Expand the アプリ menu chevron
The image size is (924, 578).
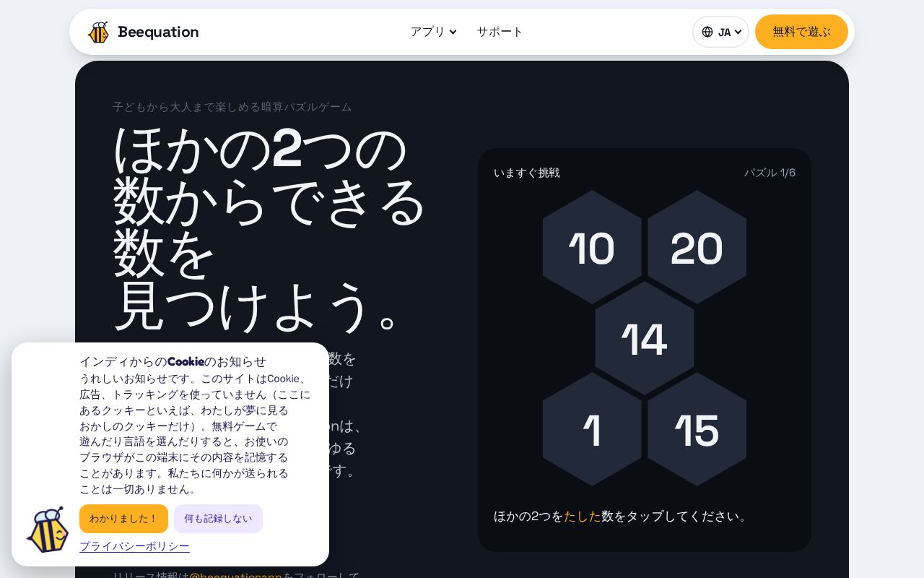(453, 32)
